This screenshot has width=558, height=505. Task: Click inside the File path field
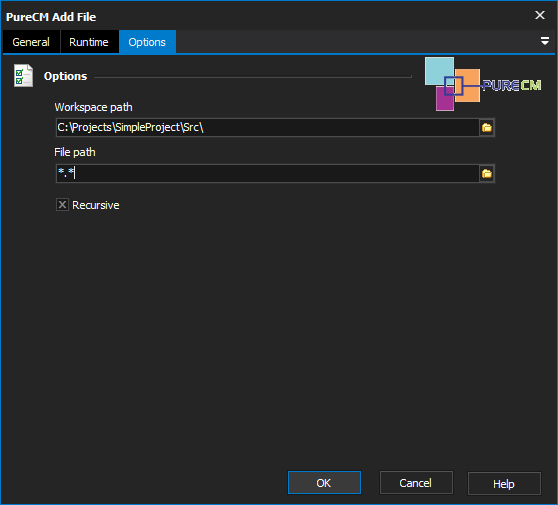coord(267,173)
